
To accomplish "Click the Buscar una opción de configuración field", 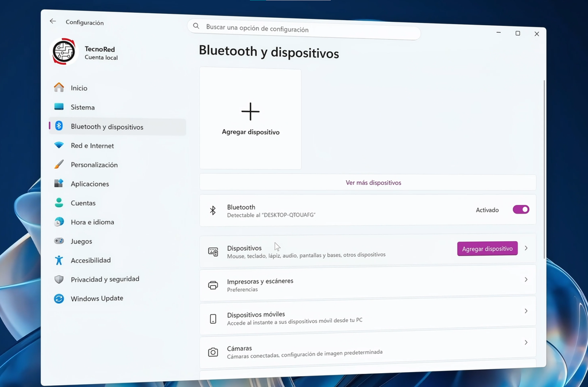I will point(304,29).
